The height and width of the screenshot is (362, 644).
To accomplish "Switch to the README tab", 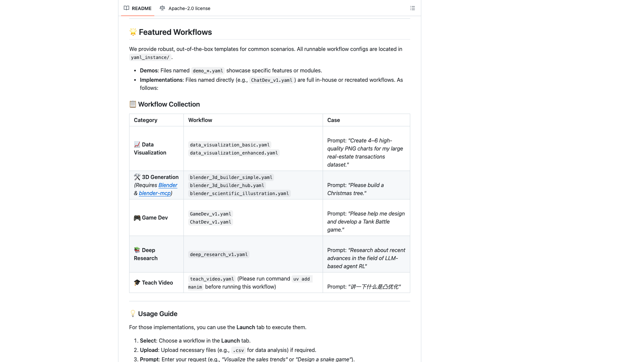I will coord(138,8).
